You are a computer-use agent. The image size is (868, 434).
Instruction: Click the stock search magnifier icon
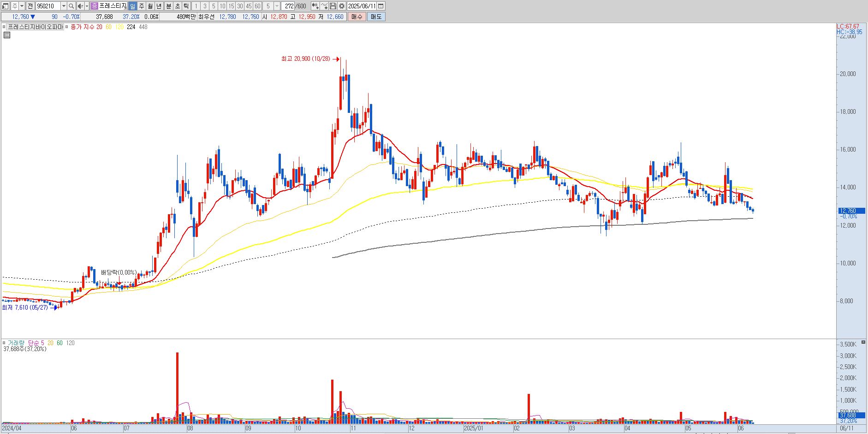pyautogui.click(x=71, y=6)
